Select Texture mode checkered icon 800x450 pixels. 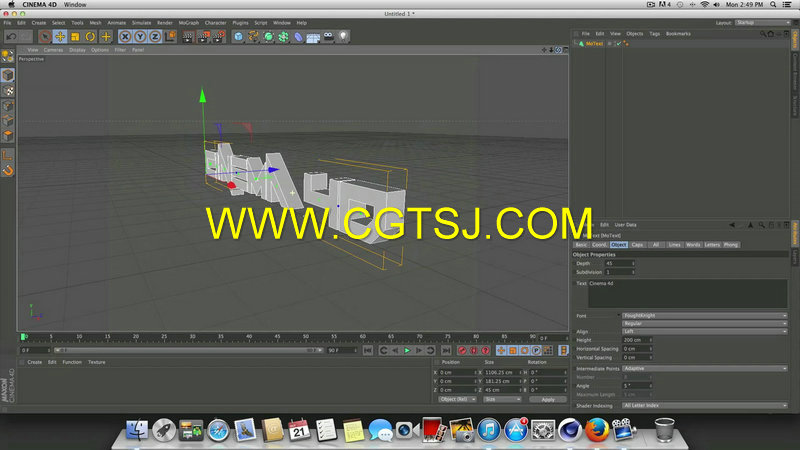pyautogui.click(x=8, y=90)
